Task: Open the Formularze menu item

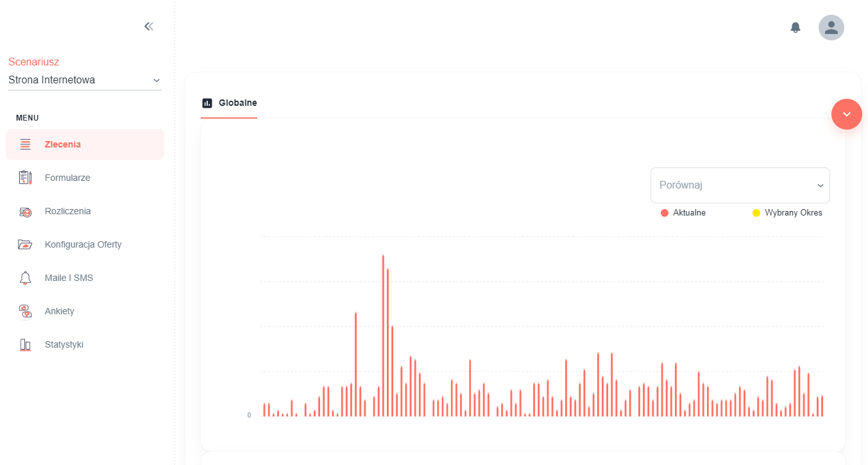Action: tap(85, 178)
